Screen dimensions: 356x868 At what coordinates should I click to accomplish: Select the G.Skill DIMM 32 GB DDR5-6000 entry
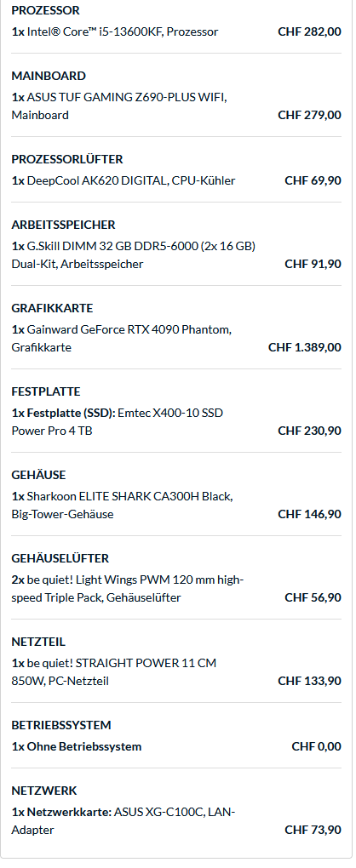(134, 254)
